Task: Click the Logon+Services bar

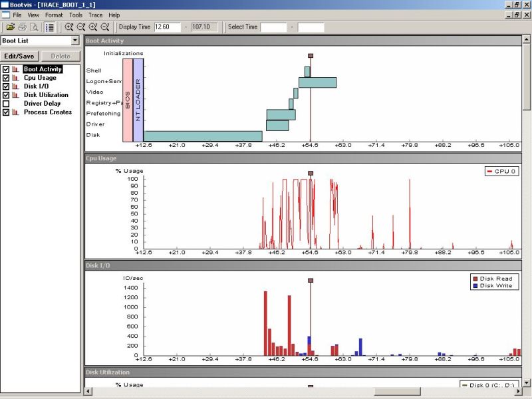Action: [318, 82]
